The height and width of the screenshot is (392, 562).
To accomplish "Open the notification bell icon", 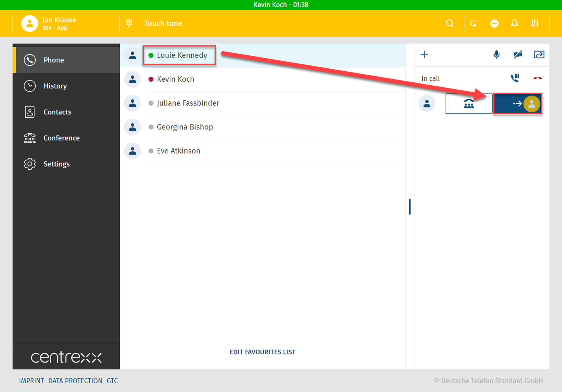I will point(514,23).
